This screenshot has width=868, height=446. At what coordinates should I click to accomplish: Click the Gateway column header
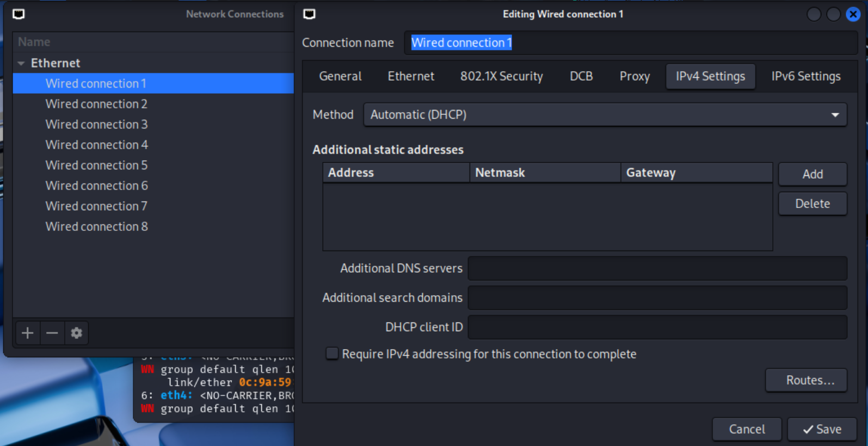tap(697, 173)
